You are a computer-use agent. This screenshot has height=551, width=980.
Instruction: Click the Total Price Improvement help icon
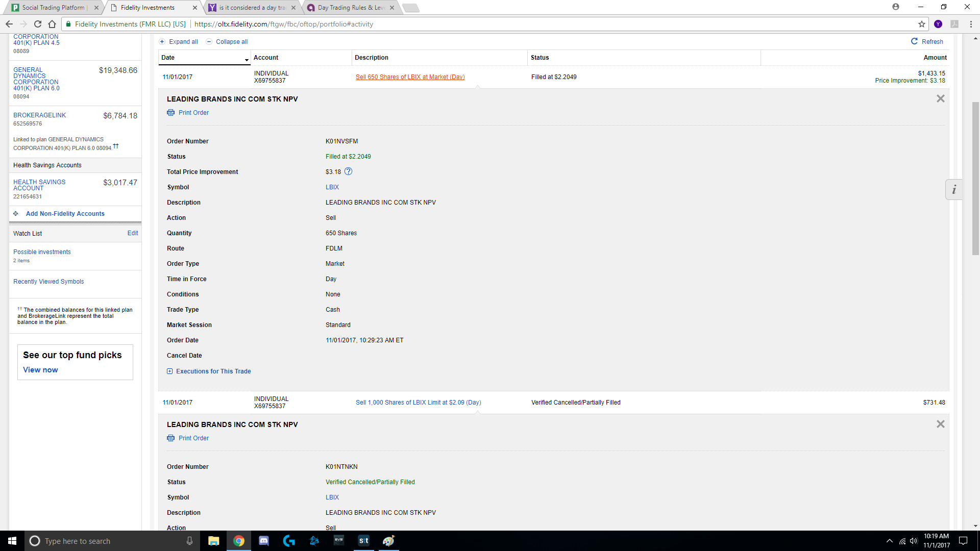(x=349, y=171)
